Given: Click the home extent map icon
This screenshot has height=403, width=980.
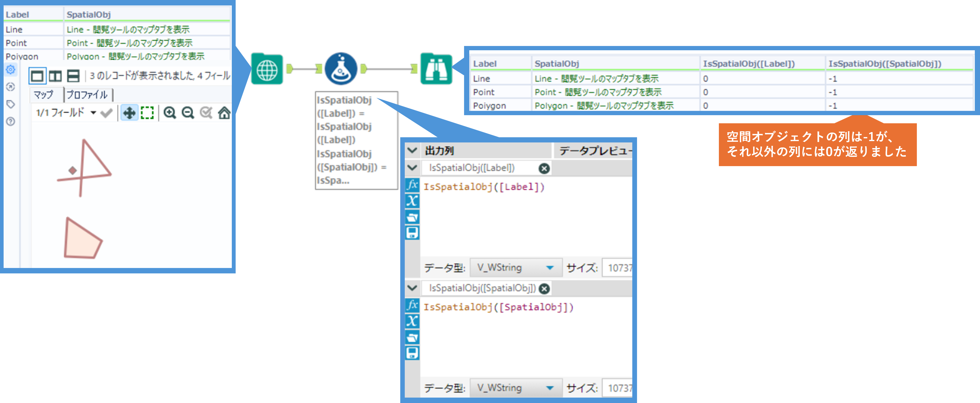Looking at the screenshot, I should coord(224,113).
